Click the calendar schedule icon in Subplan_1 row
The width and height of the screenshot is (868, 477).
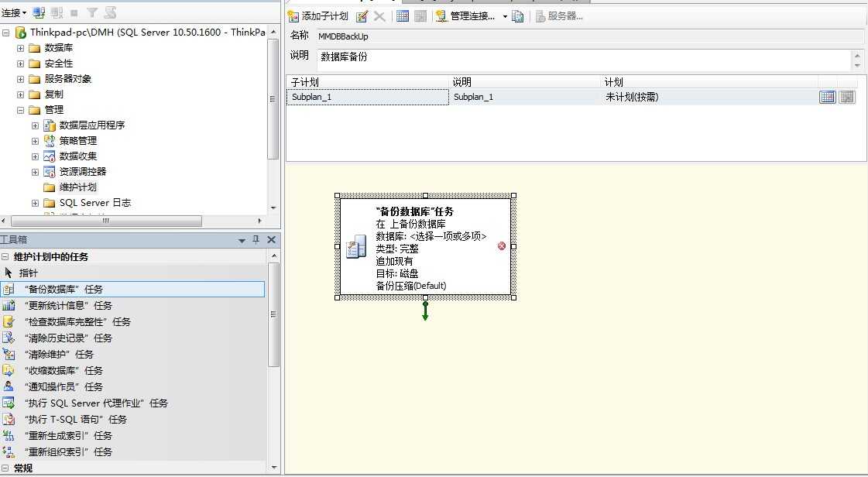click(828, 97)
